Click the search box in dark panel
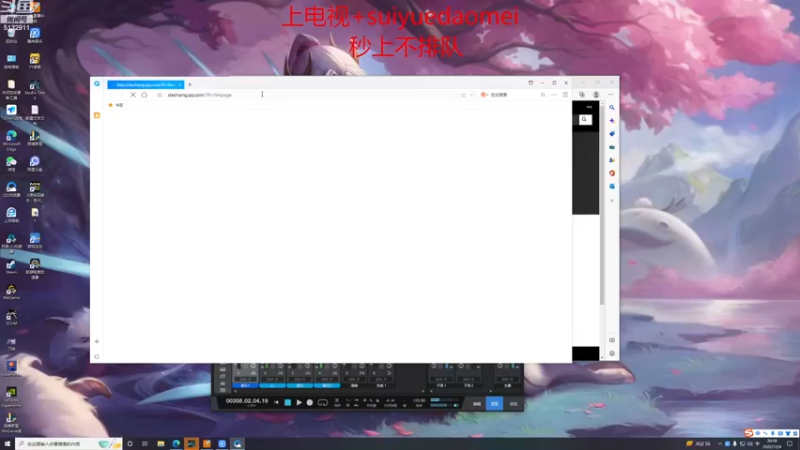The width and height of the screenshot is (800, 450). coord(585,119)
